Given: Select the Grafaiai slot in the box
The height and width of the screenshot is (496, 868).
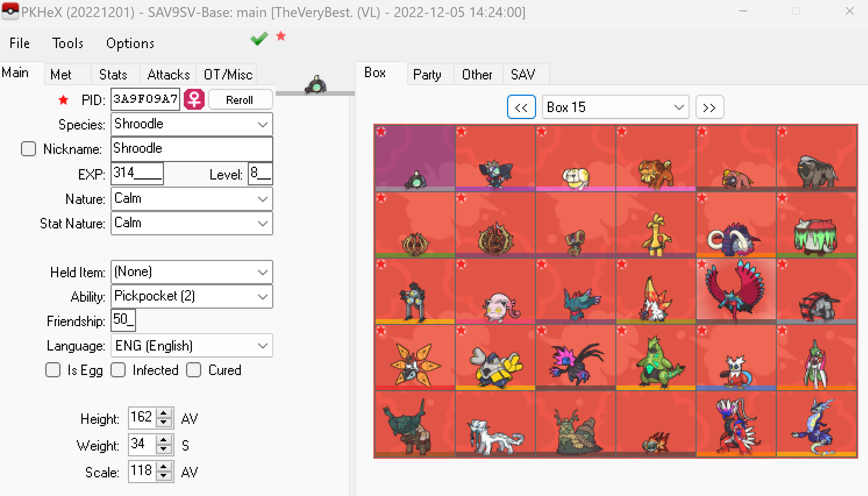Looking at the screenshot, I should [x=495, y=158].
